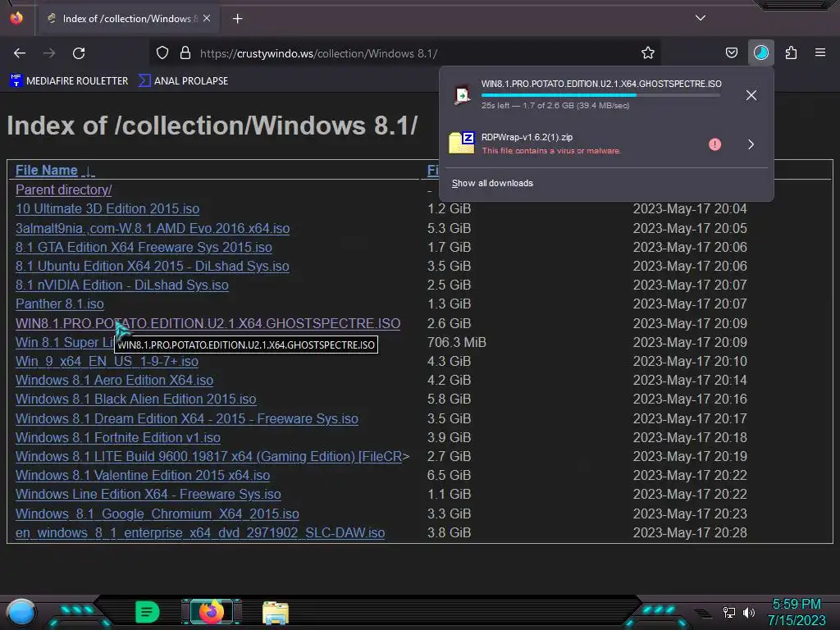This screenshot has height=630, width=840.
Task: Click Windows Line Edition X64 Freeware link
Action: [x=148, y=494]
